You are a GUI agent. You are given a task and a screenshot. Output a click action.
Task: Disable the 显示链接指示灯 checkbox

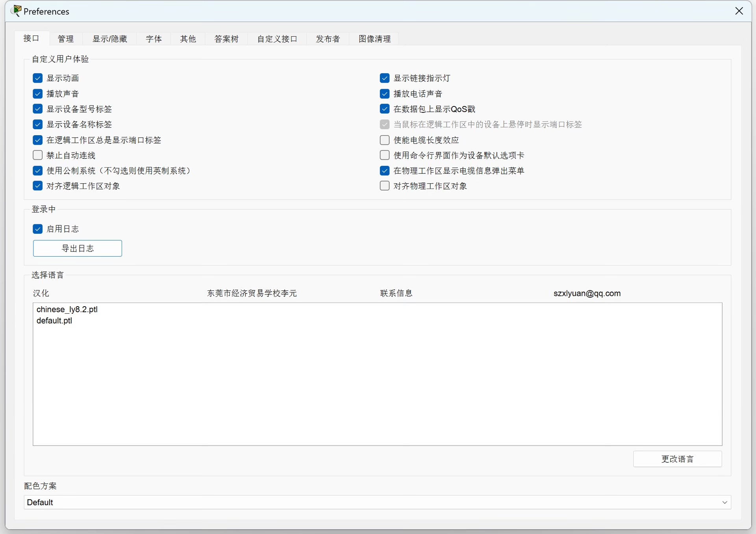385,78
